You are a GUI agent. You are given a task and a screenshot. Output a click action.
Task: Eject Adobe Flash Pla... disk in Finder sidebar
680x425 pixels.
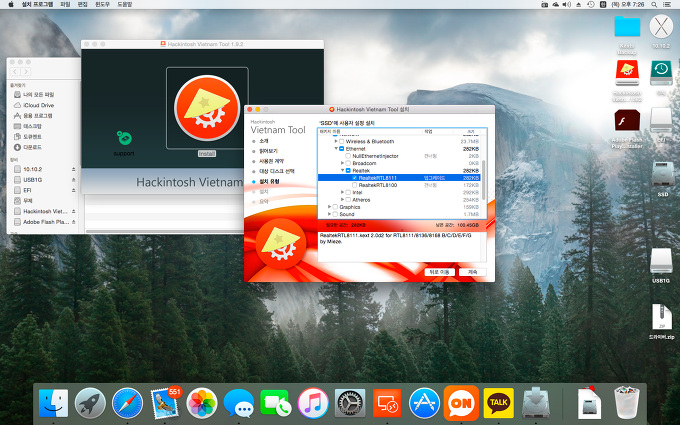tap(73, 222)
